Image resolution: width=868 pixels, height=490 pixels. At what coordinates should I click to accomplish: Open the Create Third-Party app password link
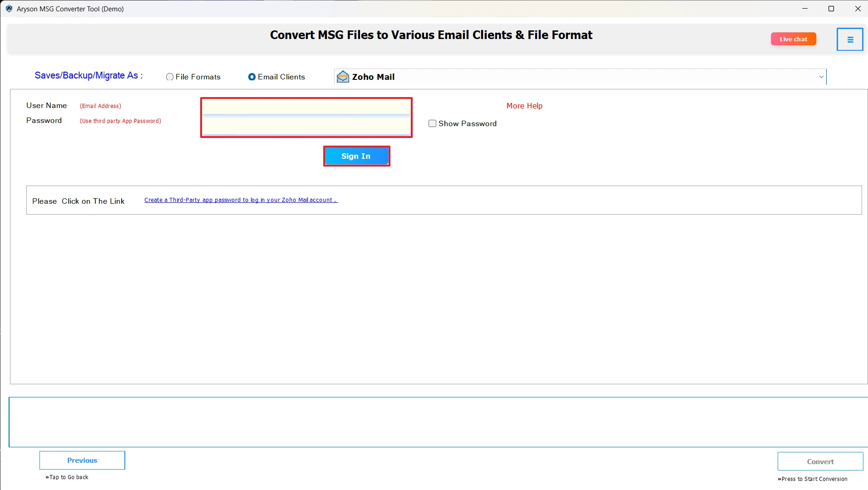(x=241, y=200)
